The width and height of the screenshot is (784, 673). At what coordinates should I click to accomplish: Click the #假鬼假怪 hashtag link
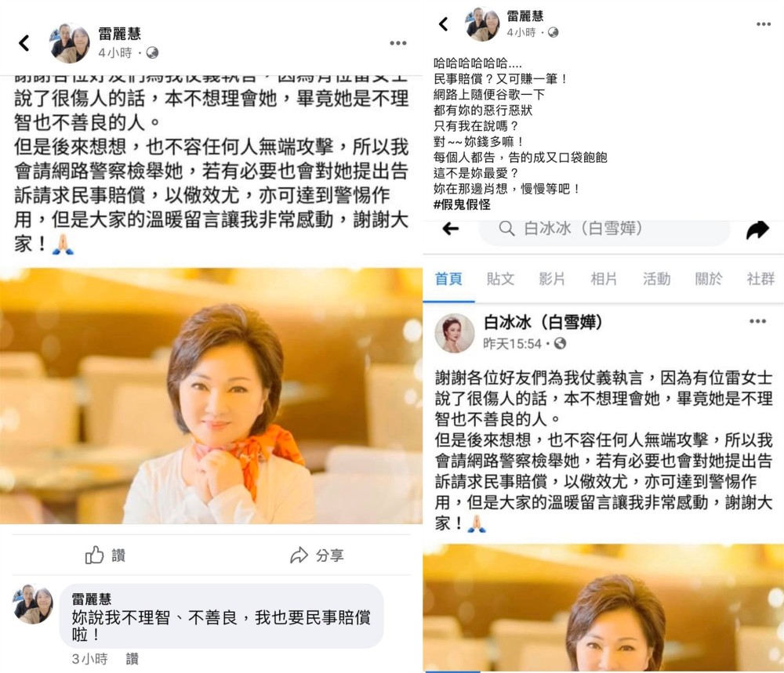point(462,204)
